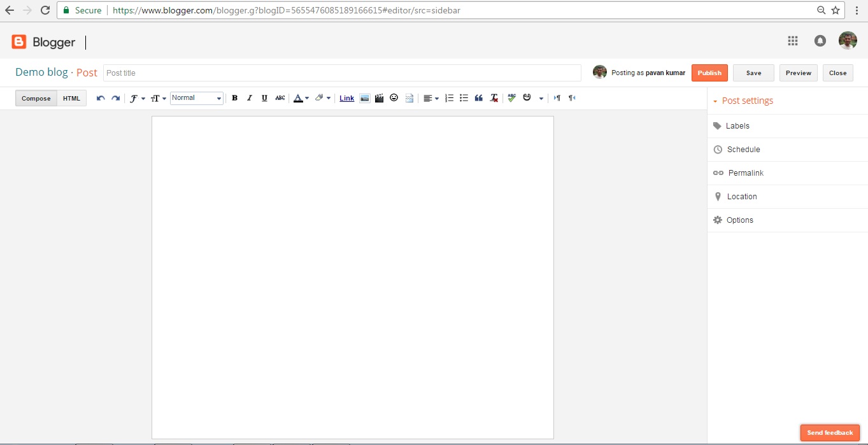Open Blogger notifications bell
Viewport: 868px width, 445px height.
[820, 41]
